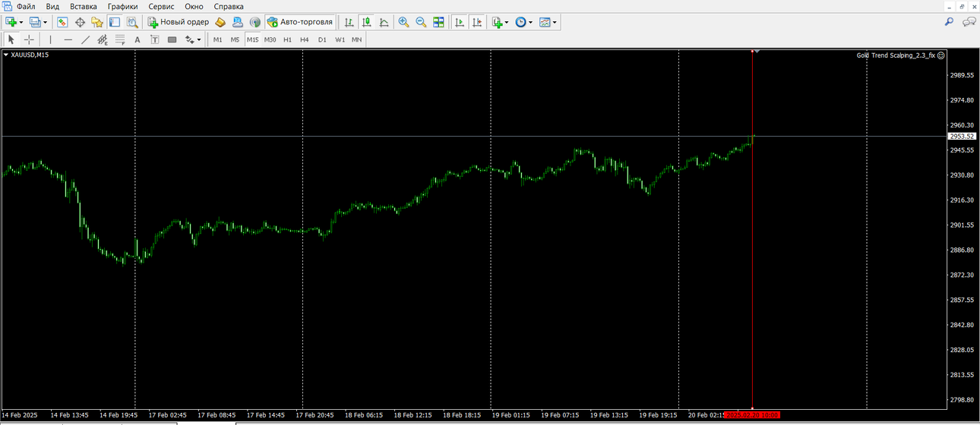
Task: Click the signals broadcast icon left of Авто-торговля
Action: coord(255,22)
